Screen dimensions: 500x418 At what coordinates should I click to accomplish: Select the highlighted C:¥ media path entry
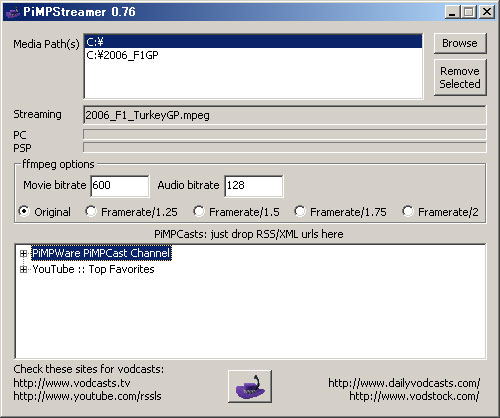click(253, 42)
